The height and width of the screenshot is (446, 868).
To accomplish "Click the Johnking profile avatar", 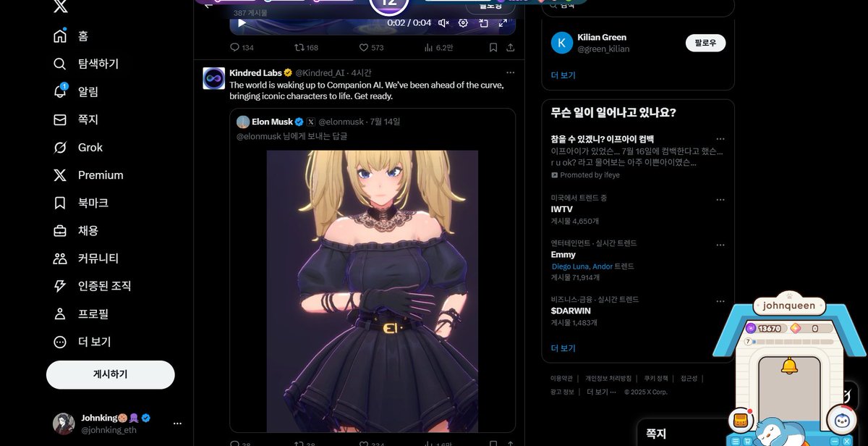I will pos(64,424).
